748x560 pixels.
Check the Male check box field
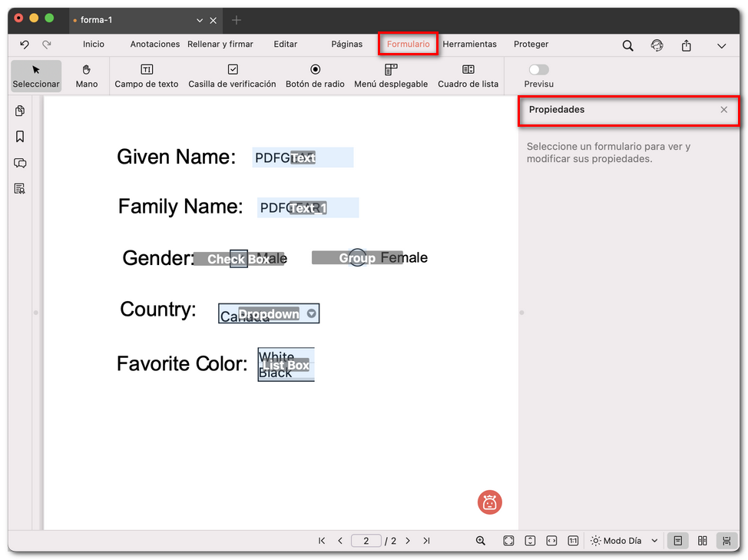(239, 259)
